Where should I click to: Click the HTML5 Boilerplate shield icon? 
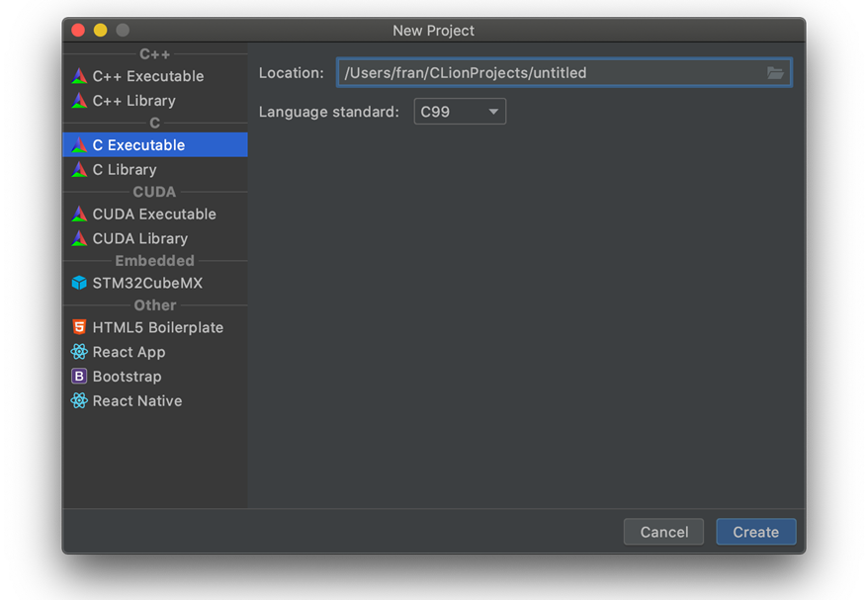tap(79, 327)
